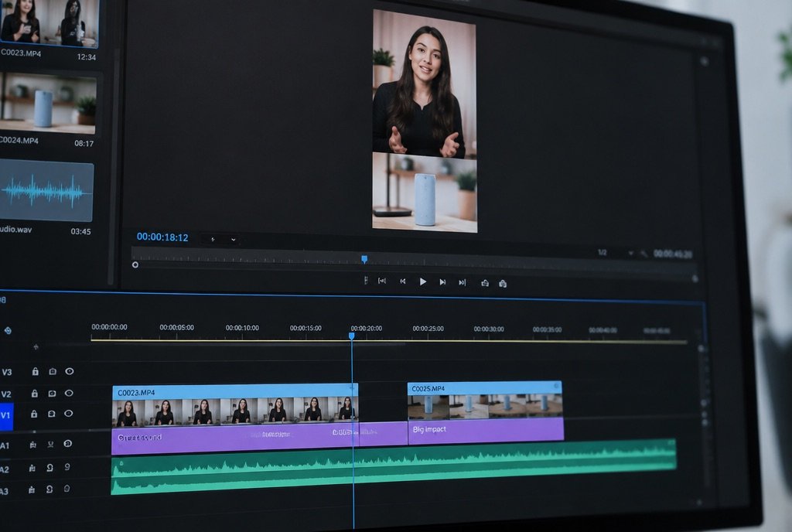This screenshot has height=532, width=792.
Task: Click the timeline playhead on the ruler
Action: [352, 336]
